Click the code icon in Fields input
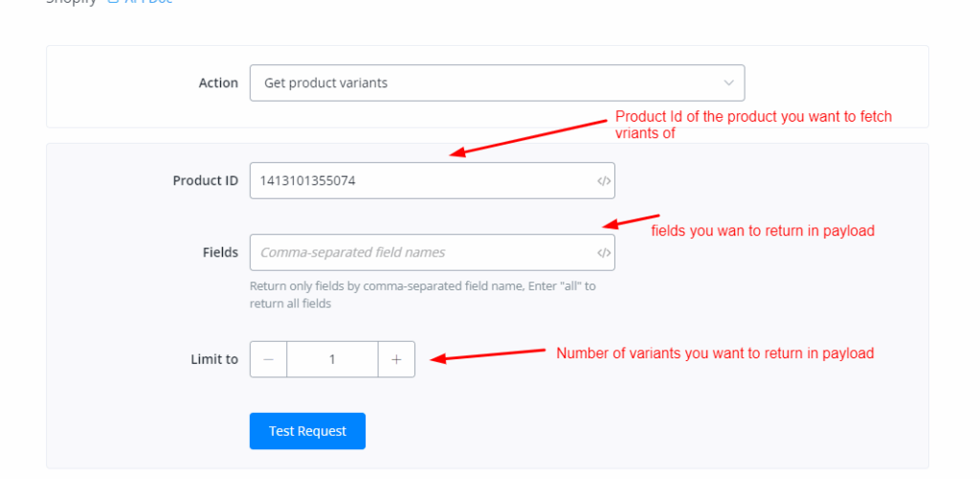This screenshot has width=980, height=479. pyautogui.click(x=604, y=253)
